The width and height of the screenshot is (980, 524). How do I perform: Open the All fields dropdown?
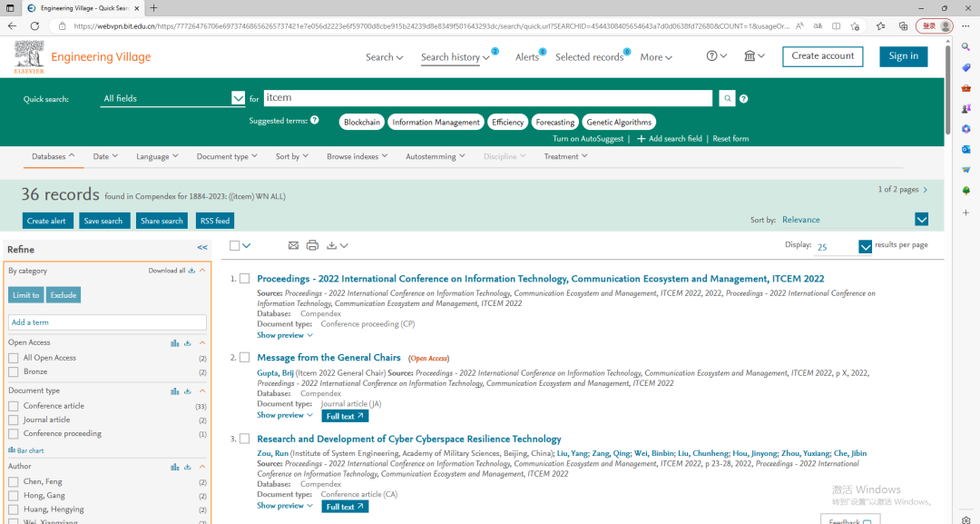point(171,98)
